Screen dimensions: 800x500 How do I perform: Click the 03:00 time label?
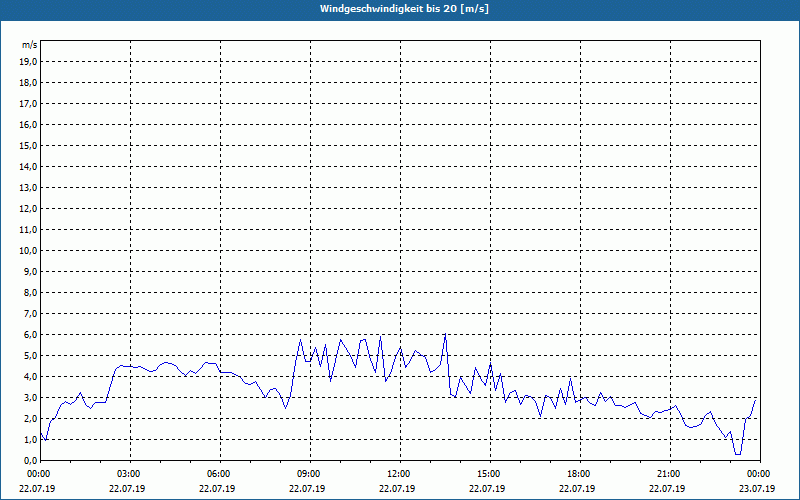click(x=131, y=474)
